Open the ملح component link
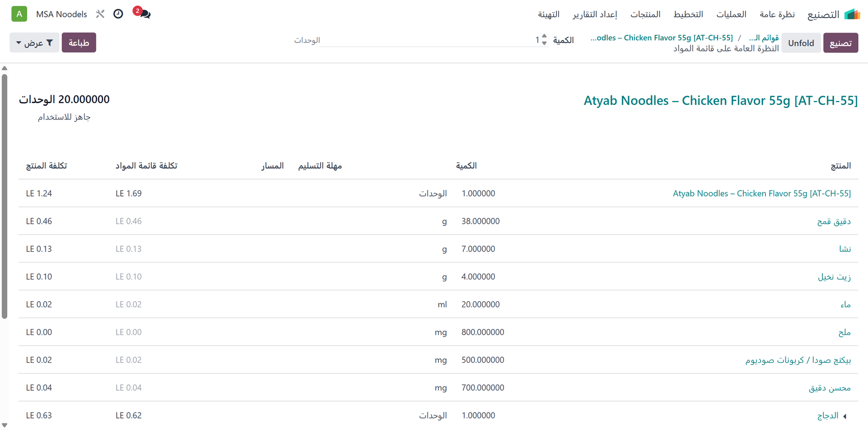 [845, 332]
